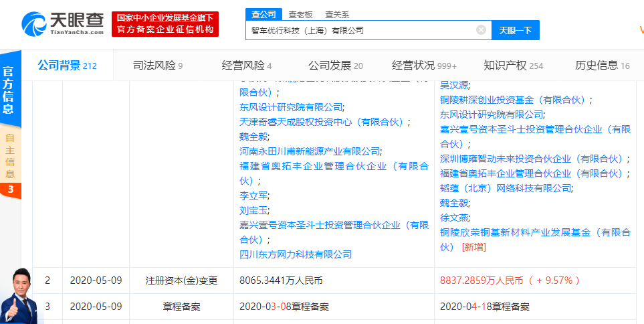The image size is (644, 324).
Task: Click the 天眼一下 search button
Action: coord(516,30)
